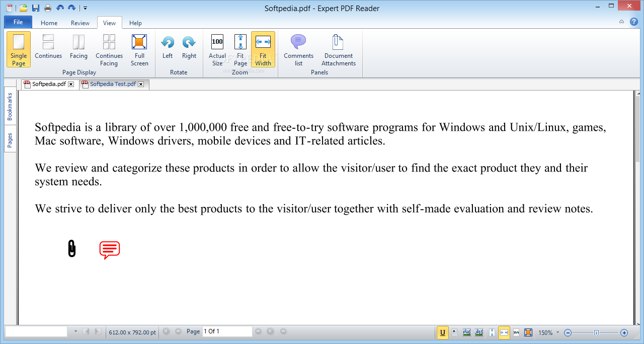This screenshot has height=344, width=644.
Task: Click the paperclip attachment annotation
Action: pyautogui.click(x=72, y=248)
